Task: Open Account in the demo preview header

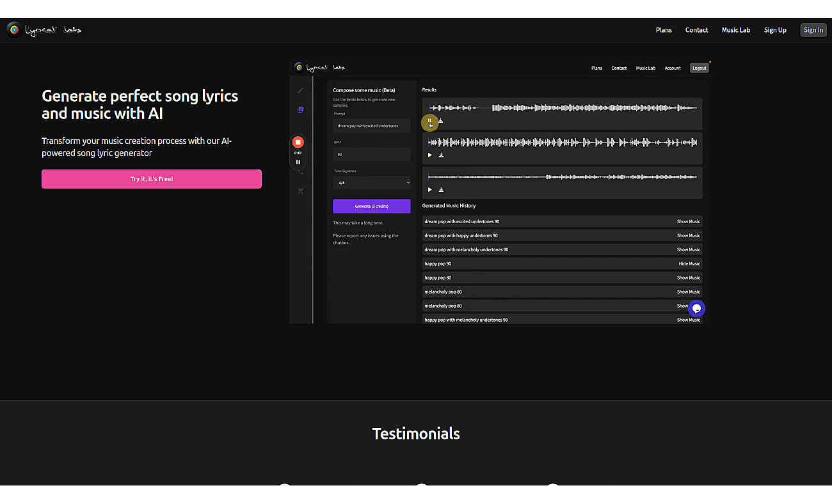Action: click(x=673, y=68)
